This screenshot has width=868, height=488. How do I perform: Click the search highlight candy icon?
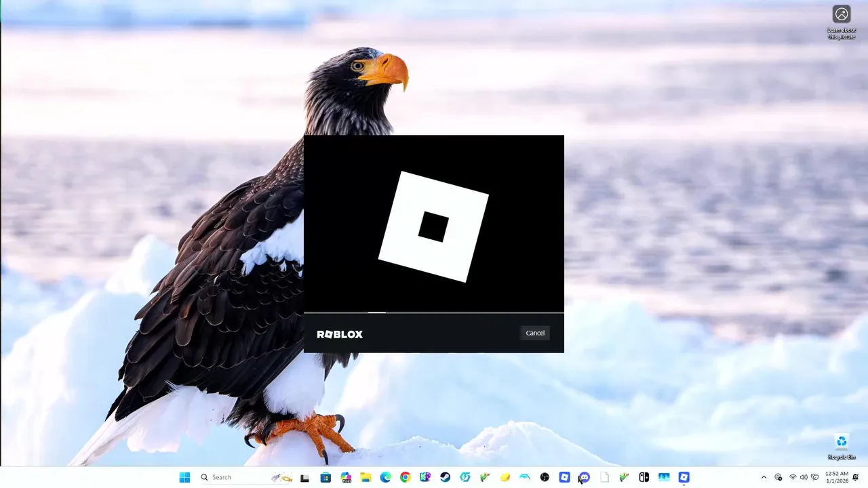pyautogui.click(x=282, y=477)
